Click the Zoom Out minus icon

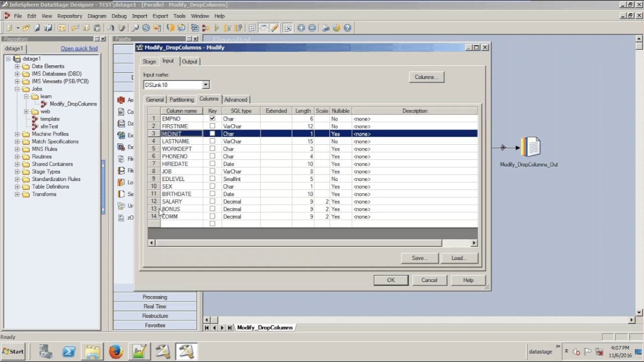pos(312,28)
